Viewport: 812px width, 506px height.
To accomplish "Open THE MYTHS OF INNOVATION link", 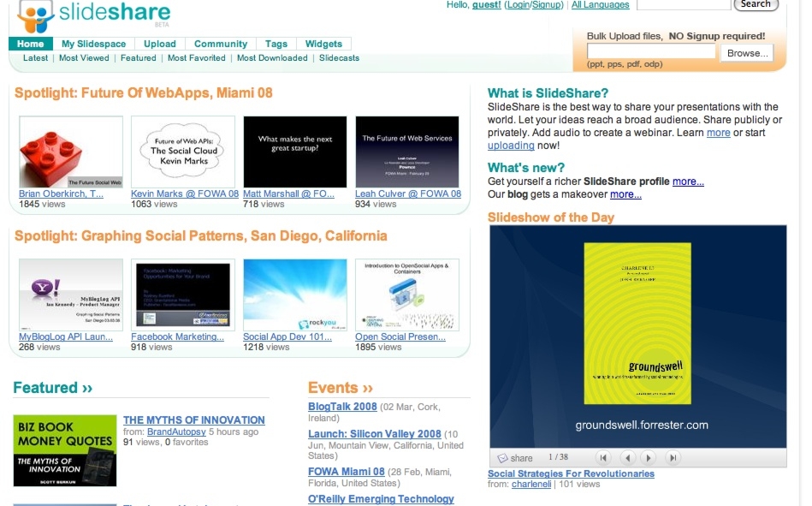I will pyautogui.click(x=193, y=420).
